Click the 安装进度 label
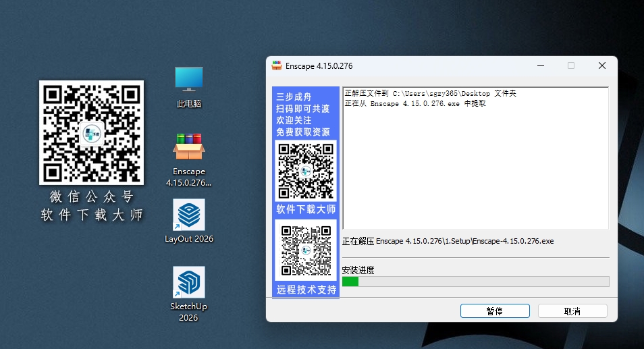This screenshot has width=644, height=349. click(358, 270)
